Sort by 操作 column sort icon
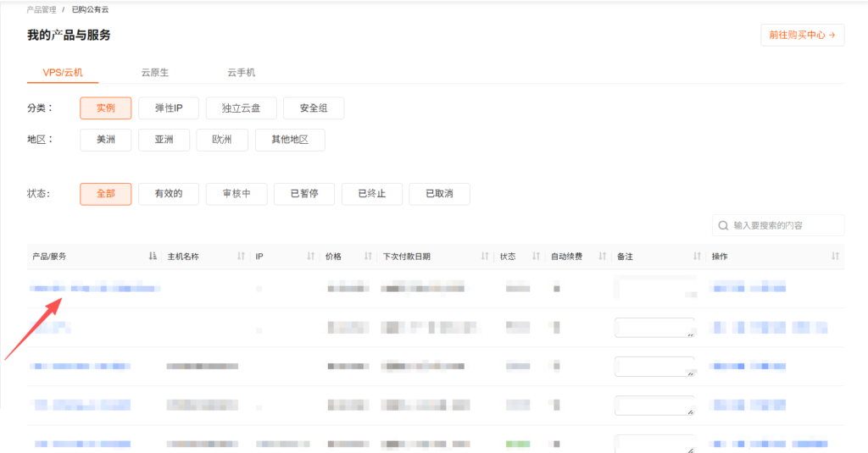Viewport: 868px width, 453px height. pyautogui.click(x=835, y=256)
